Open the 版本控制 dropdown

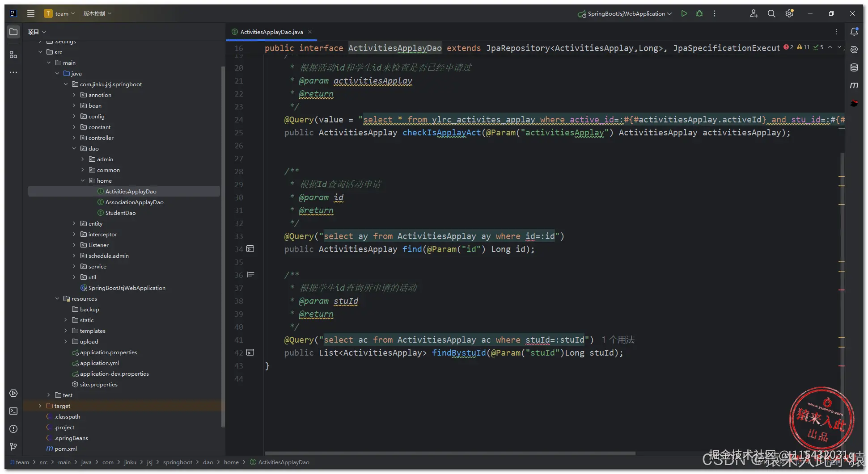97,13
